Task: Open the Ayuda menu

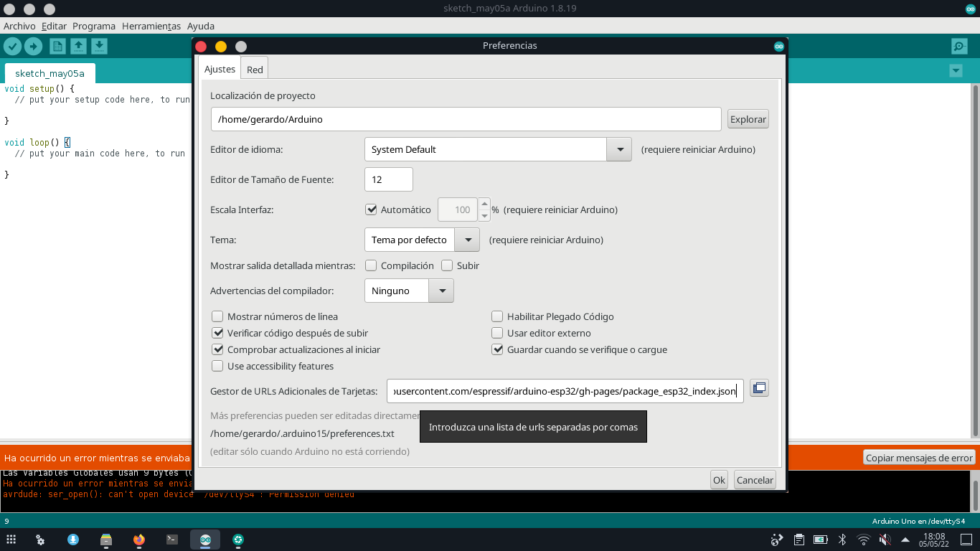Action: [x=201, y=26]
